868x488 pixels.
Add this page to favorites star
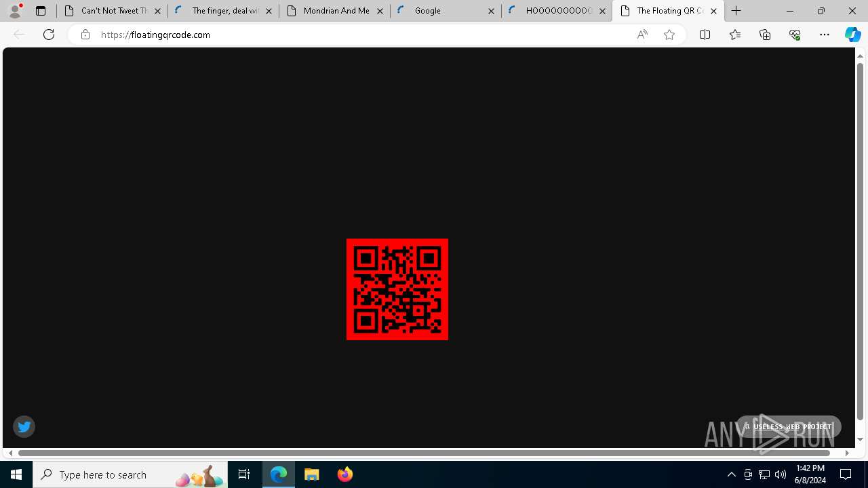pyautogui.click(x=669, y=35)
